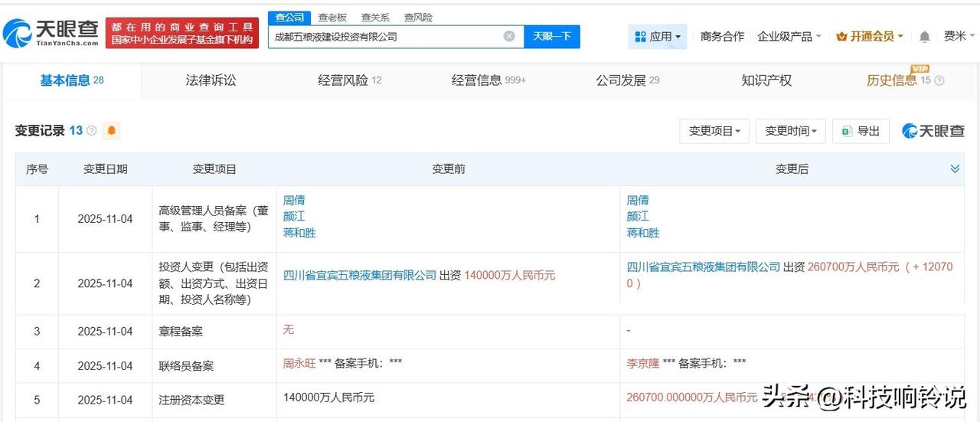Click the 天眼一下 search button
The image size is (980, 422).
pyautogui.click(x=551, y=36)
